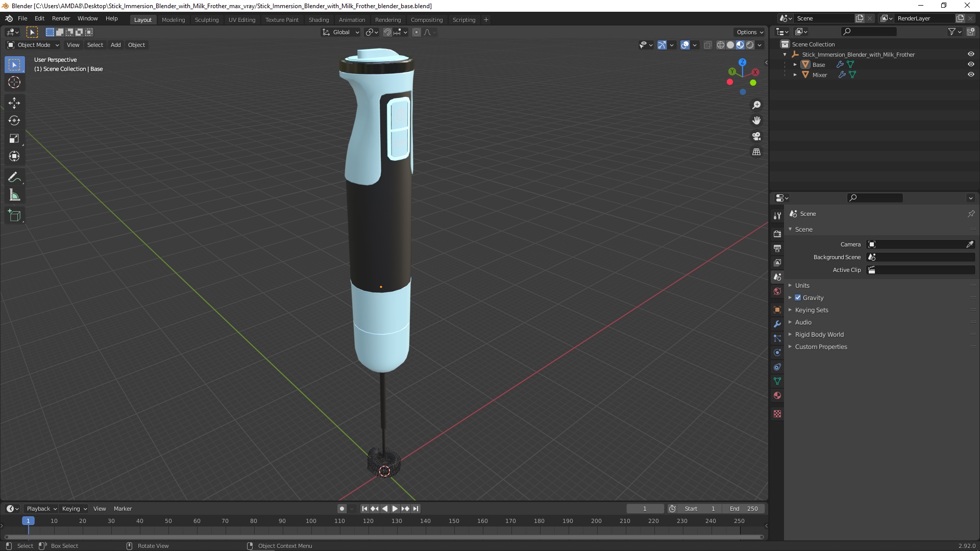
Task: Open Tool properties tab
Action: tap(777, 216)
